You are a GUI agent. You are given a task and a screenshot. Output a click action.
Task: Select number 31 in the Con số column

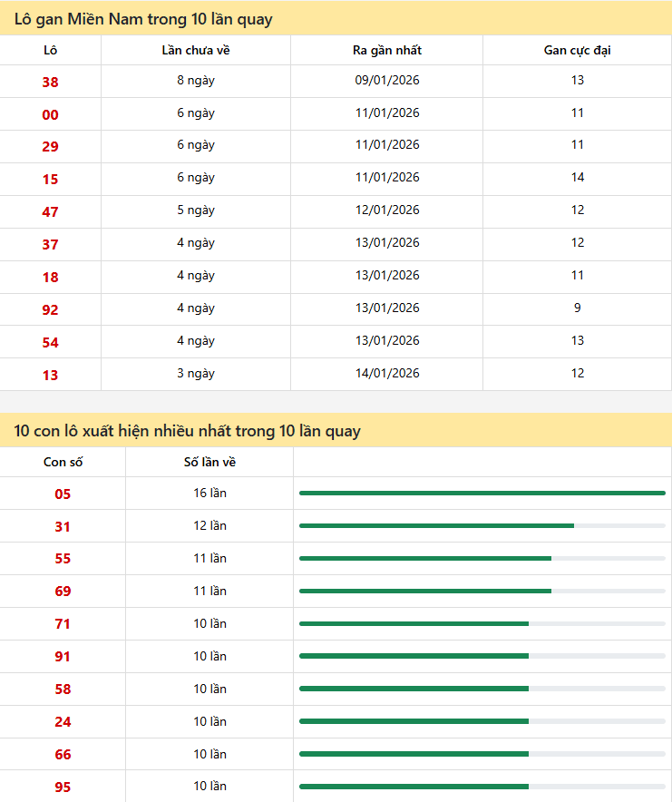(63, 527)
